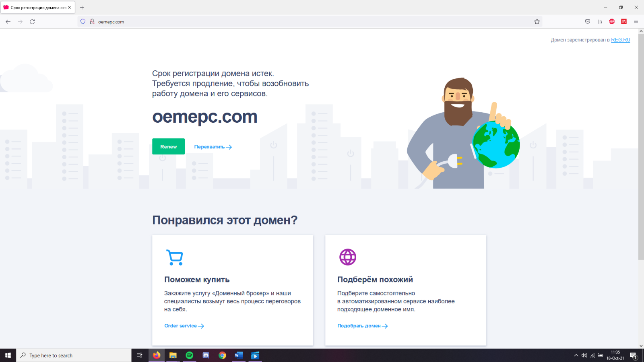Open the media player taskbar app
Screen dimensions: 644x362
pyautogui.click(x=255, y=355)
